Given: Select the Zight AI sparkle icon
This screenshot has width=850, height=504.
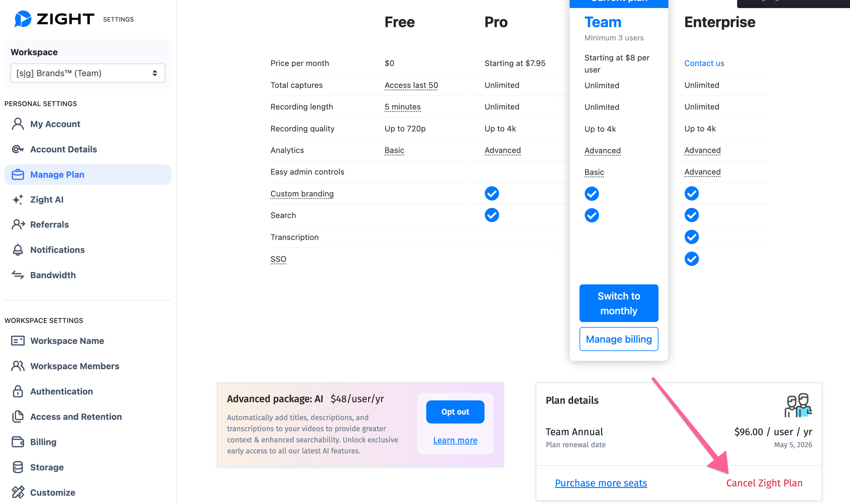Looking at the screenshot, I should pos(18,199).
